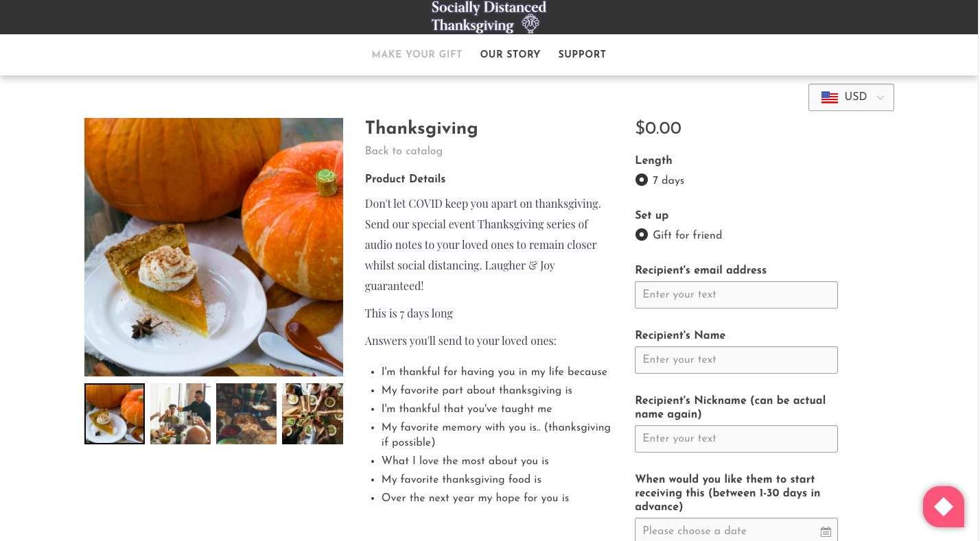
Task: Open the calendar icon in the date field
Action: tap(826, 531)
